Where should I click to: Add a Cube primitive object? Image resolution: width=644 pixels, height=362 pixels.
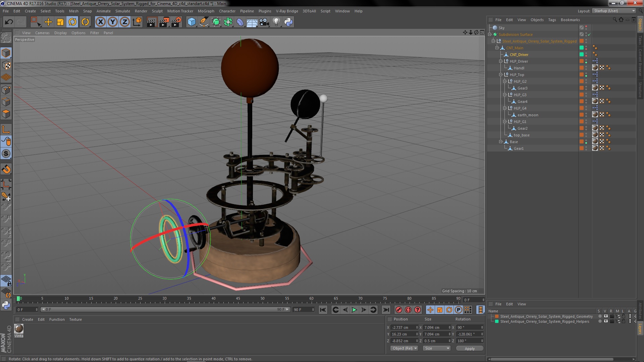click(x=192, y=22)
